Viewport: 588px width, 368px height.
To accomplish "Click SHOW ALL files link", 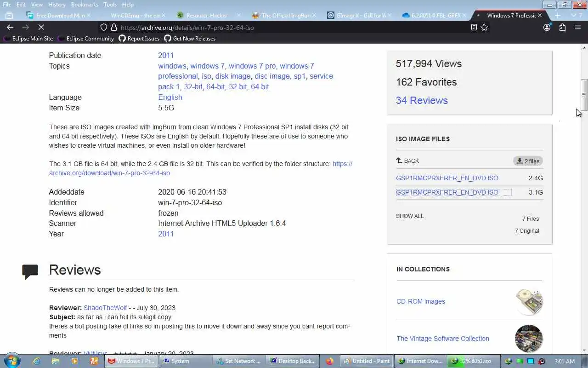I will [410, 216].
